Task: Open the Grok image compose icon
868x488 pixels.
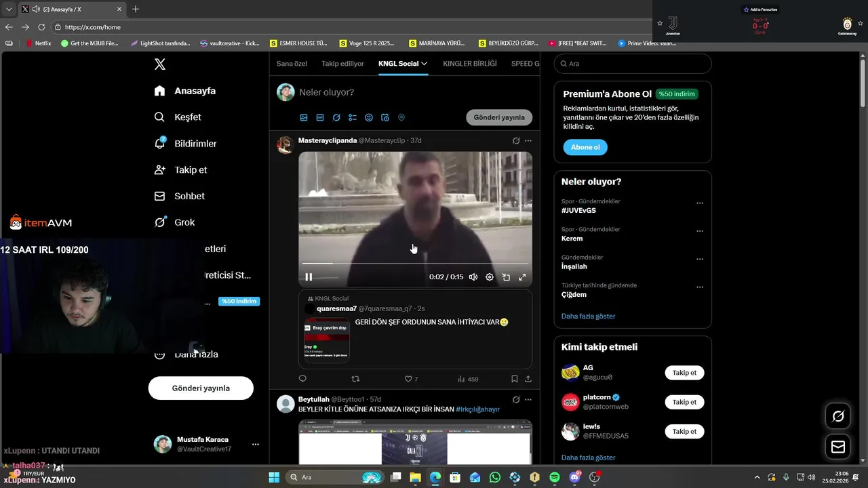Action: (336, 117)
